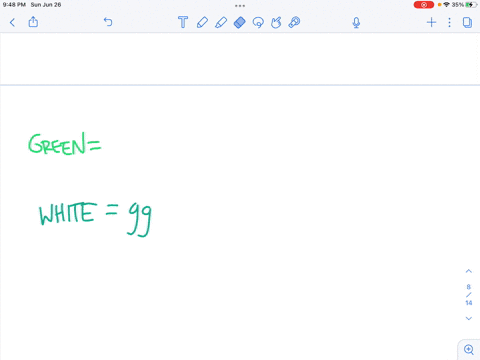
Task: Tap the handwritten GREEN= text
Action: (65, 144)
